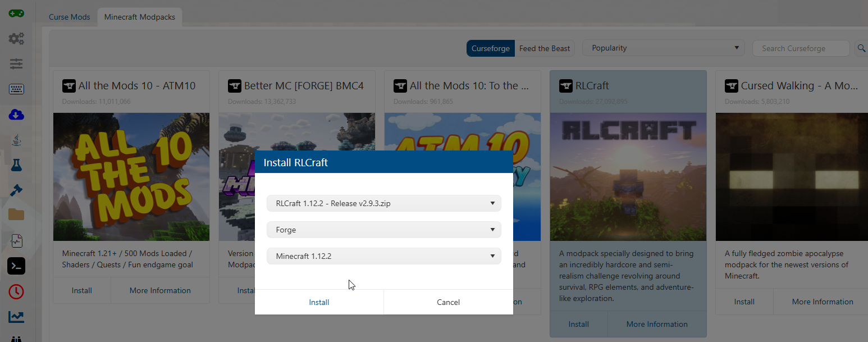Viewport: 868px width, 342px height.
Task: Select the Curseforge source toggle
Action: pyautogui.click(x=490, y=48)
